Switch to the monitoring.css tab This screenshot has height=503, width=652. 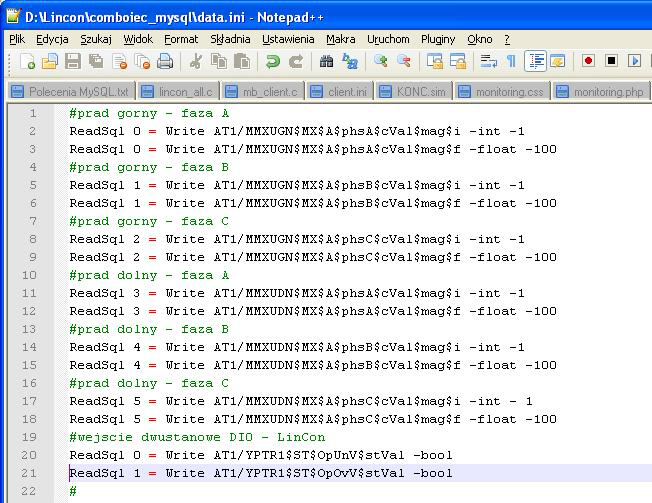[x=503, y=91]
